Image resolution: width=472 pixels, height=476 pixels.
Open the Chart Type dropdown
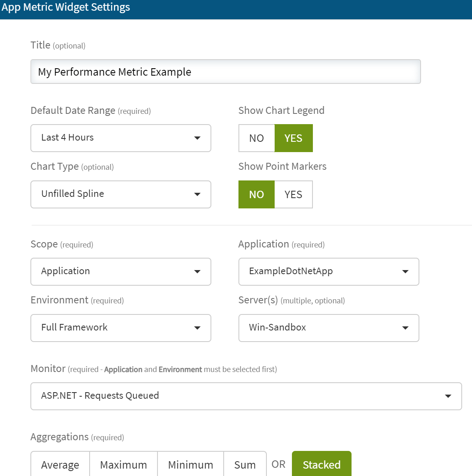pos(120,194)
